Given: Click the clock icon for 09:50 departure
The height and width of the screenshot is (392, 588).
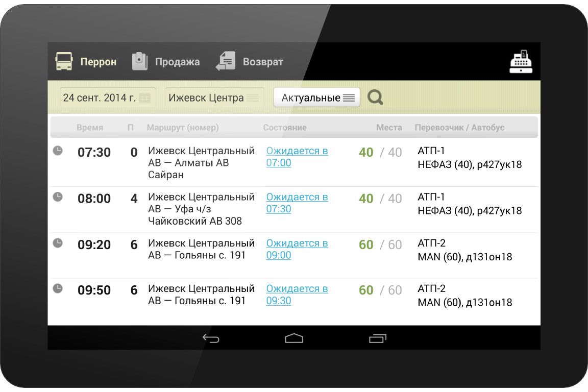Looking at the screenshot, I should tap(58, 288).
